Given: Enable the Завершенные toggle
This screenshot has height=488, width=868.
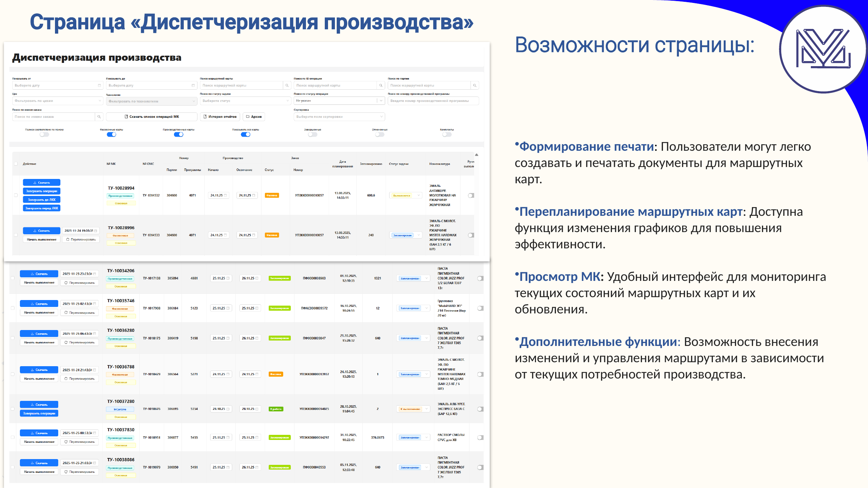Looking at the screenshot, I should pyautogui.click(x=311, y=134).
